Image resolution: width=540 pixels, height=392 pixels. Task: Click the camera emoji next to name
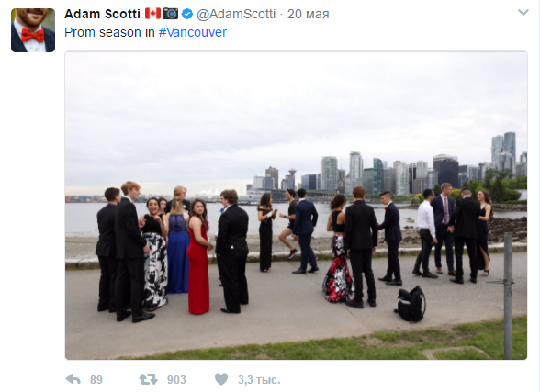pos(171,14)
